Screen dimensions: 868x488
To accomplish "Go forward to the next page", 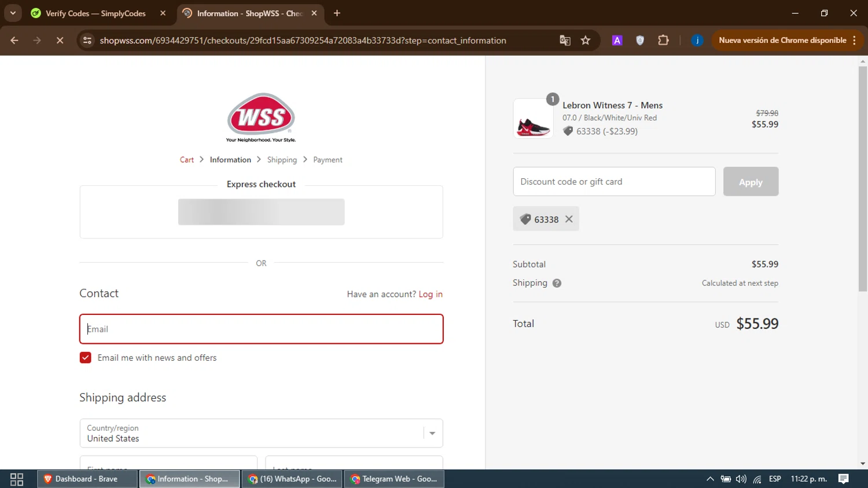I will [37, 41].
